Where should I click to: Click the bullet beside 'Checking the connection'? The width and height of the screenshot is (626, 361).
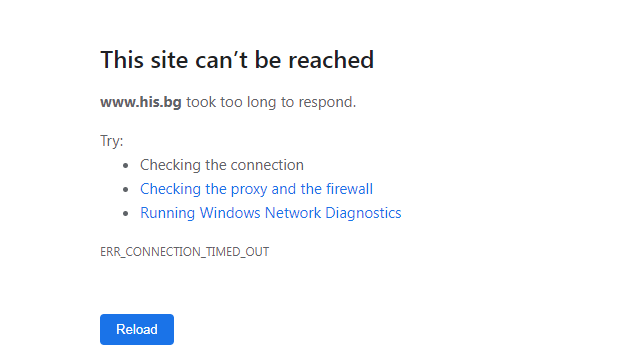[126, 165]
